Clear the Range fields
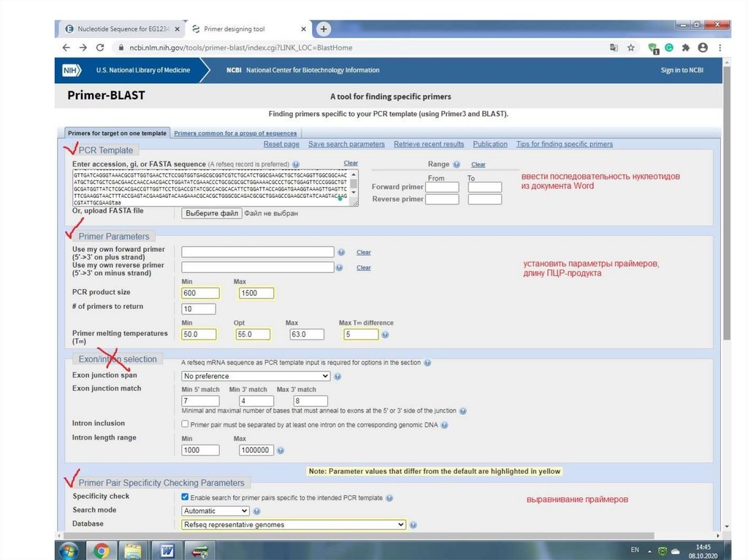The height and width of the screenshot is (560, 748). 478,164
